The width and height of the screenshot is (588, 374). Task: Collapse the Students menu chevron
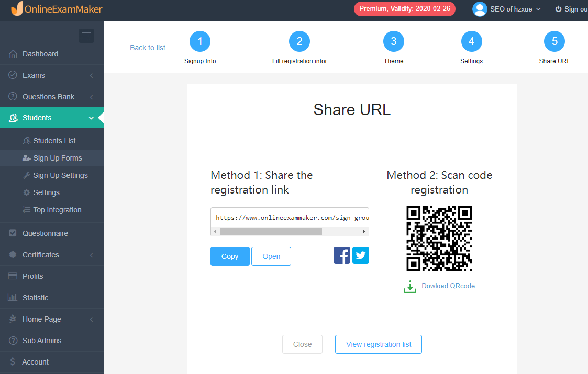pyautogui.click(x=91, y=118)
